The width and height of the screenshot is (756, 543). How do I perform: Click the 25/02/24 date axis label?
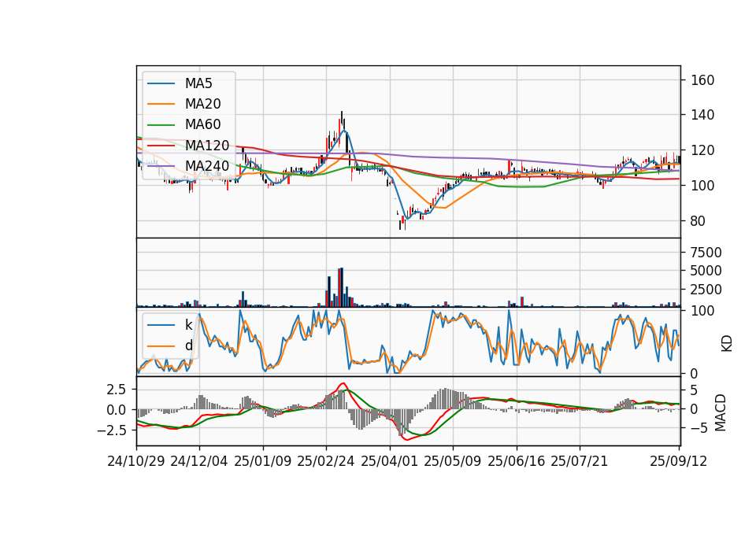coord(326,461)
